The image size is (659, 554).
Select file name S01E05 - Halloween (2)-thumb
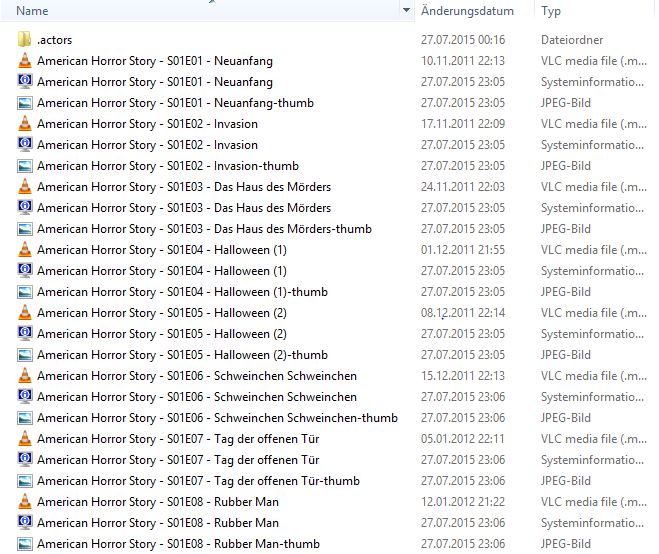(x=182, y=355)
